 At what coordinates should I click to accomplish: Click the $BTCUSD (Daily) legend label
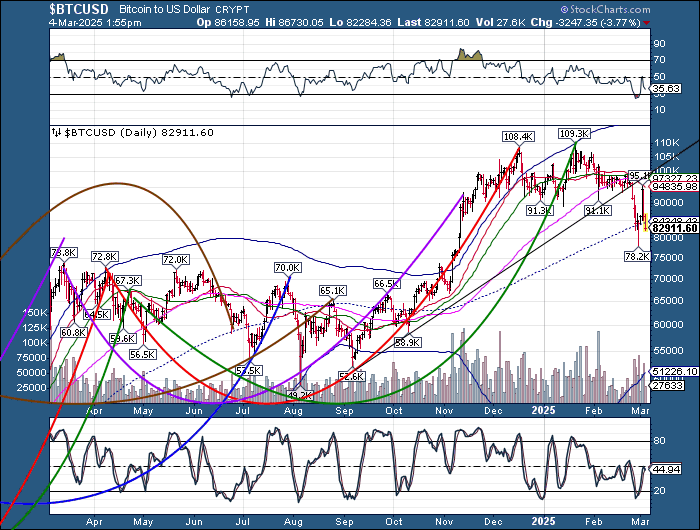click(x=130, y=131)
